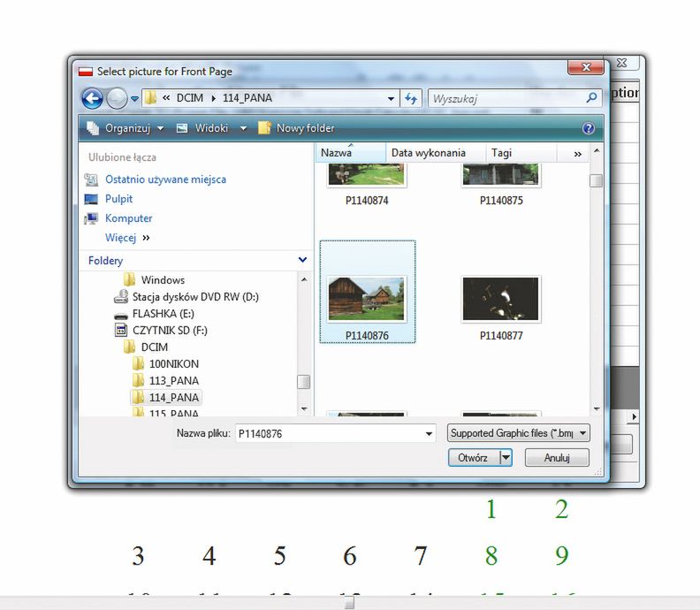
Task: Click the bottom horizontal scrollbar handle
Action: pos(350,603)
